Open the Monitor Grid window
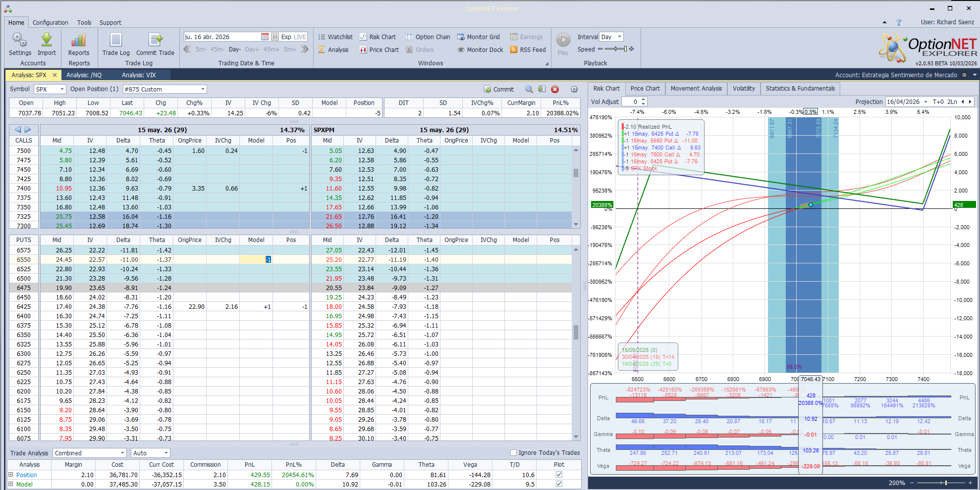Screen dimensions: 980x490 (x=479, y=37)
